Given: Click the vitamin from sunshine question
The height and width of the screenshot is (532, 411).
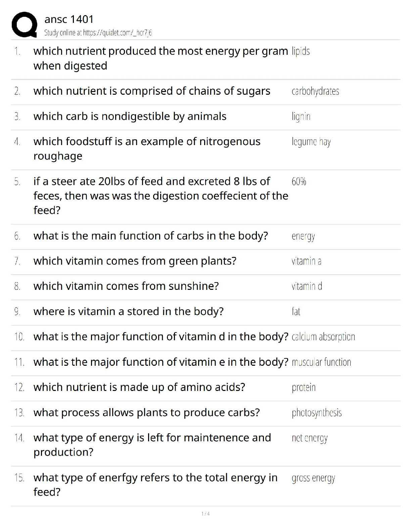Looking at the screenshot, I should pos(126,286).
